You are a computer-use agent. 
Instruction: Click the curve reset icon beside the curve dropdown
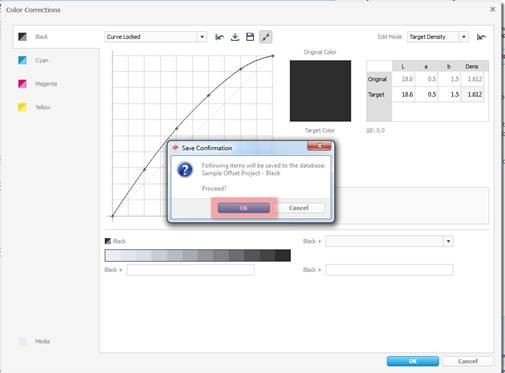coord(219,37)
